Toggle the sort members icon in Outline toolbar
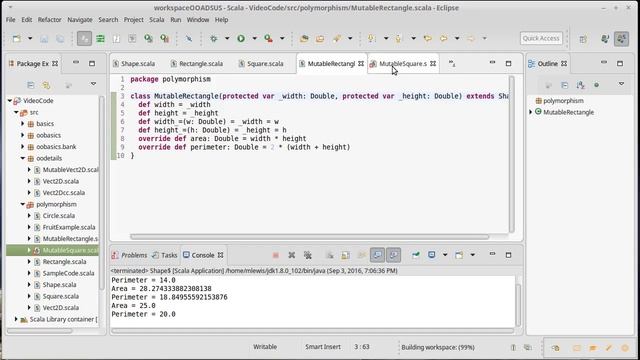Screen dimensions: 640x360 click(580, 85)
